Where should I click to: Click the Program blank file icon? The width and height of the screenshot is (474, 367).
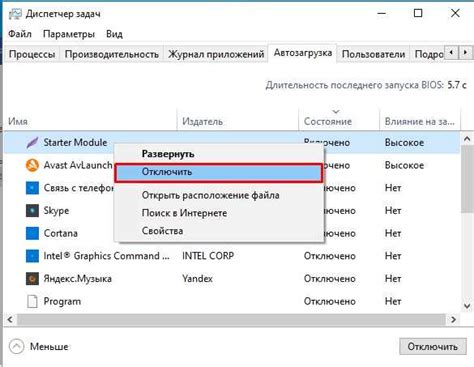32,301
